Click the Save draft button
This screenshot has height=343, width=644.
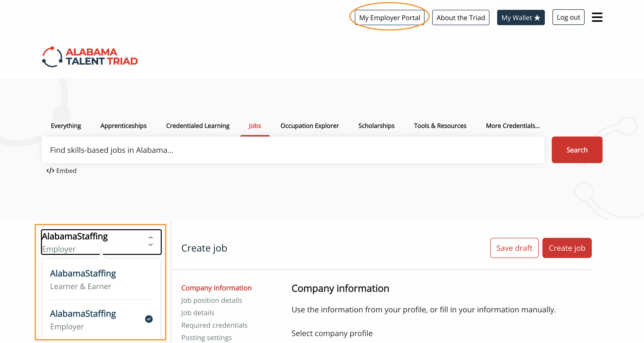click(514, 248)
